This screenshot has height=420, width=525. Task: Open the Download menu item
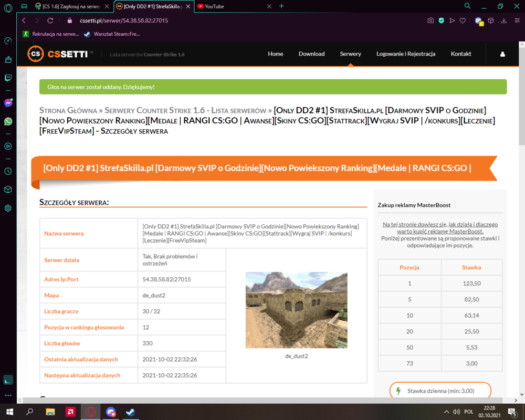pos(311,54)
